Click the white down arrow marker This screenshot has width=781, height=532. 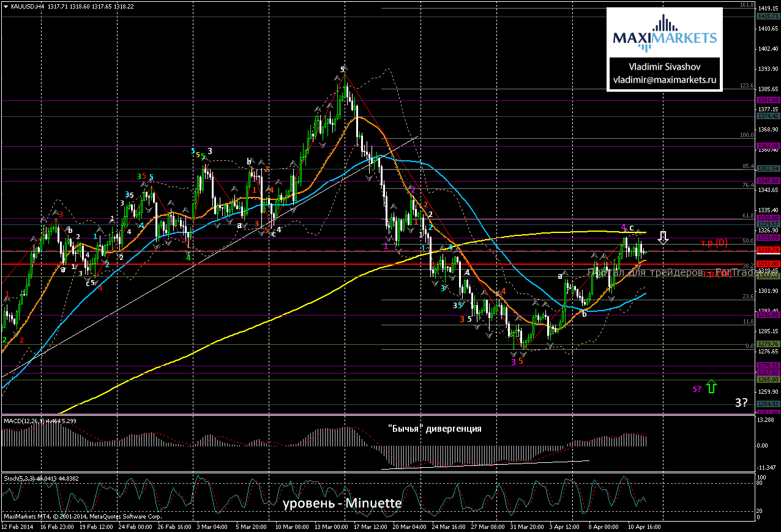pos(664,237)
